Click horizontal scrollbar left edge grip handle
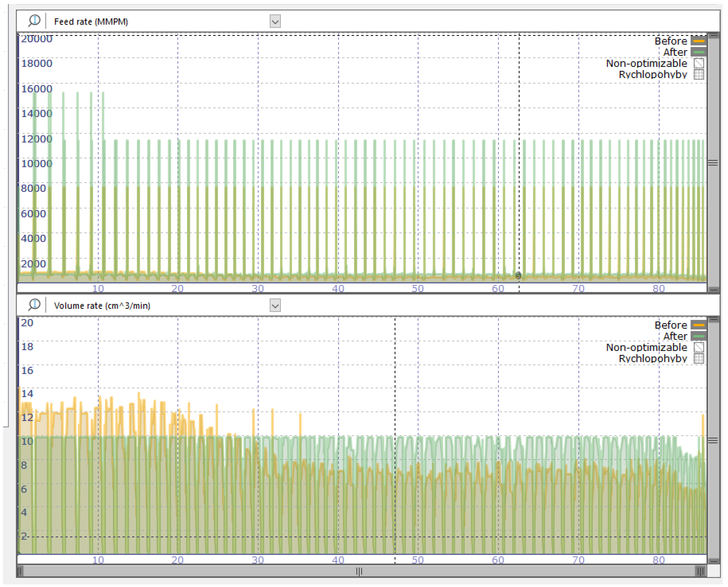Screen dimensions: 728x587 [x=20, y=571]
